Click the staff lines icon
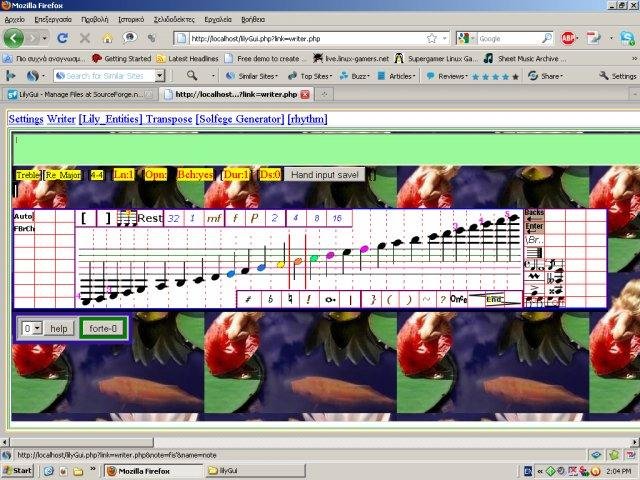The height and width of the screenshot is (480, 640). click(534, 253)
